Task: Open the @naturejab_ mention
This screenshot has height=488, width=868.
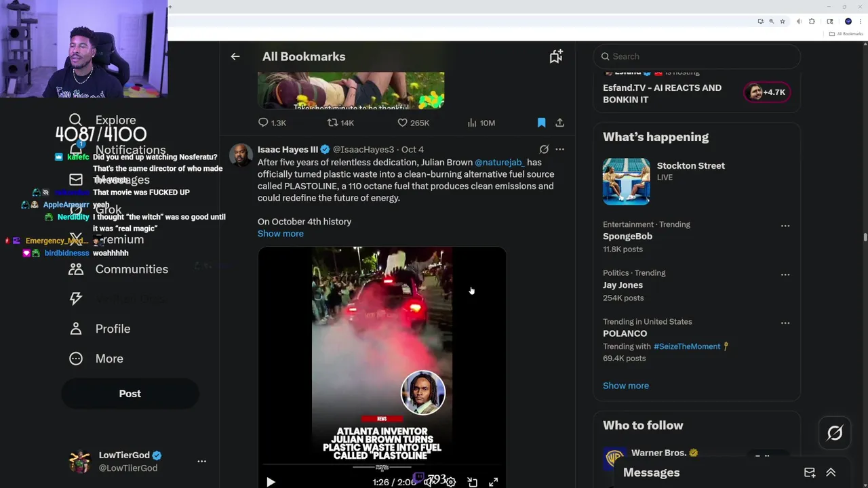Action: [500, 162]
